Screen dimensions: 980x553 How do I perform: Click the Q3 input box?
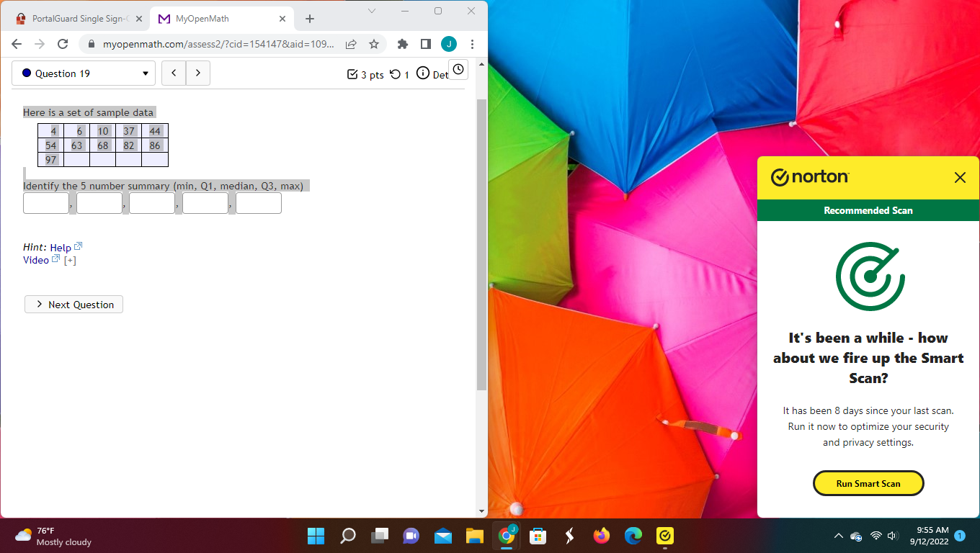click(205, 203)
